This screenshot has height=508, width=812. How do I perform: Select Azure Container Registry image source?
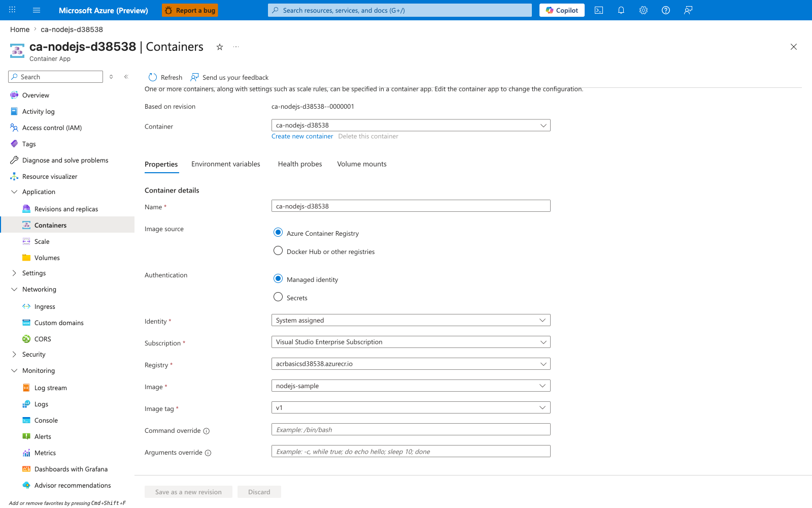pos(278,233)
